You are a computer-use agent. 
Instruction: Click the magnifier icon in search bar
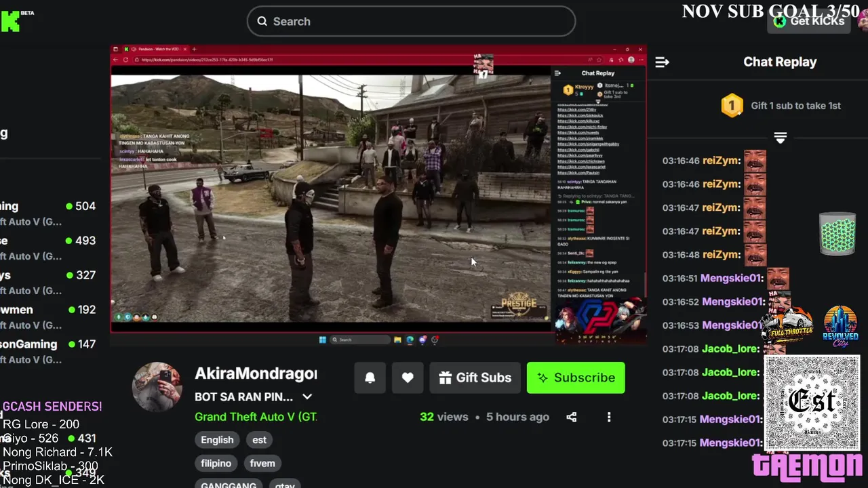[x=262, y=22]
